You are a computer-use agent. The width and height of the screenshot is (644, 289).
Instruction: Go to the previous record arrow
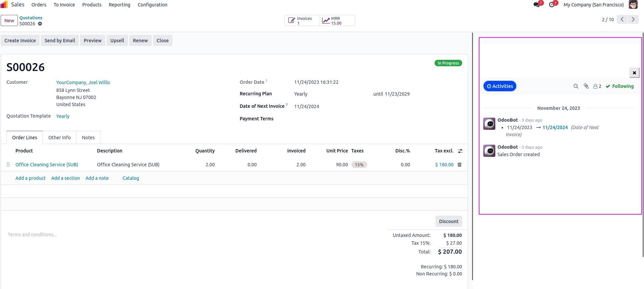point(622,20)
